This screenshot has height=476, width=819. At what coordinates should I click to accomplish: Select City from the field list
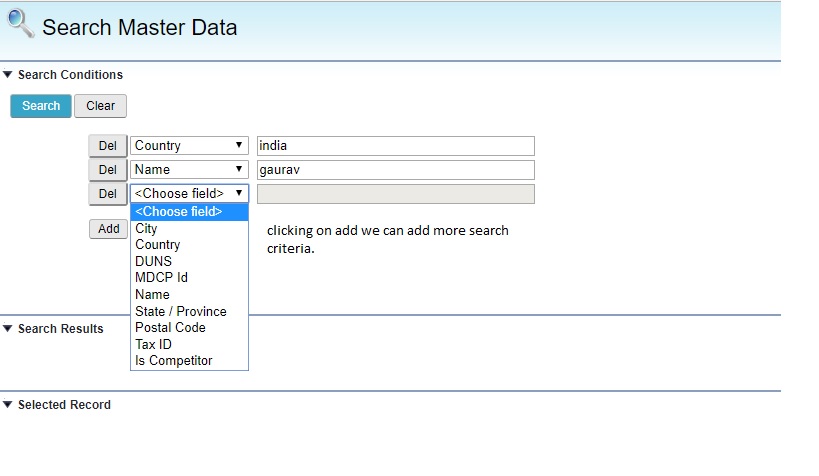147,229
